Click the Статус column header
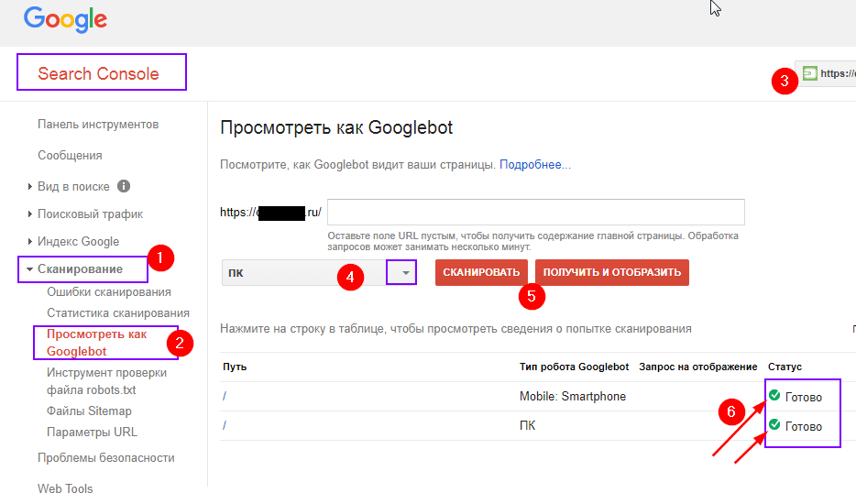 [785, 367]
